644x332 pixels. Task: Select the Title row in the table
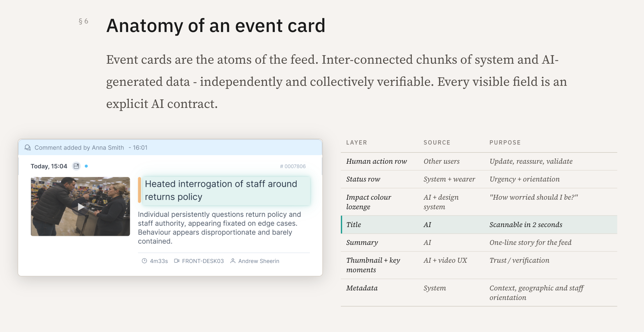[479, 225]
